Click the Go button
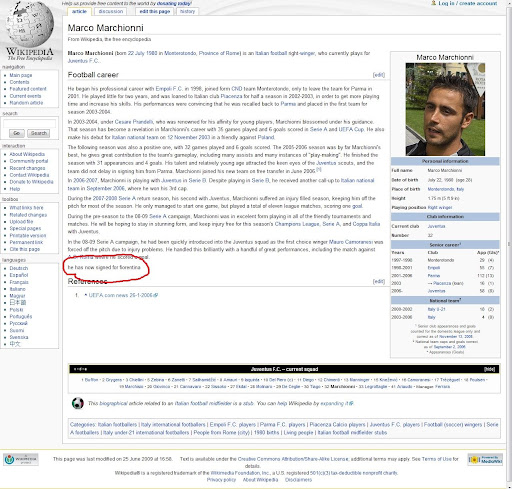This screenshot has height=489, width=512. (x=16, y=133)
